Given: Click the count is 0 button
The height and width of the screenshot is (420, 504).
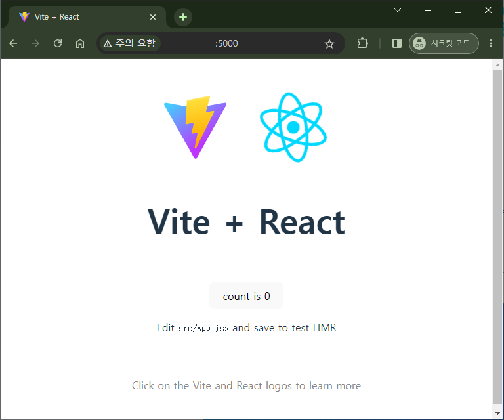Looking at the screenshot, I should pyautogui.click(x=247, y=295).
